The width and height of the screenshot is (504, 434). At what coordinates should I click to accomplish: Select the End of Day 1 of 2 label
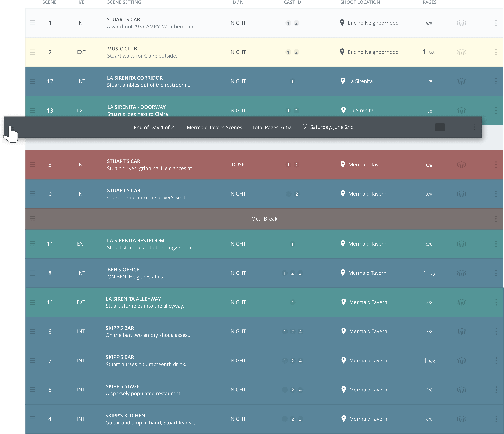154,127
